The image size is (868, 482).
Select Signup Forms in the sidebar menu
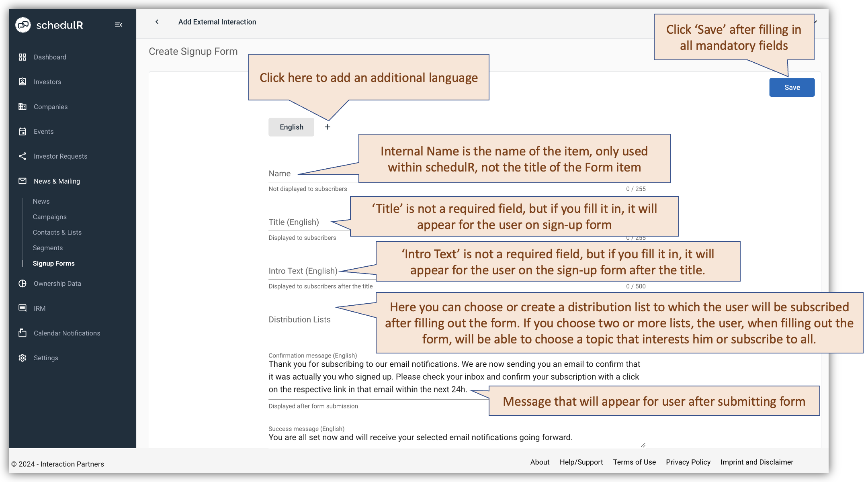pos(53,263)
